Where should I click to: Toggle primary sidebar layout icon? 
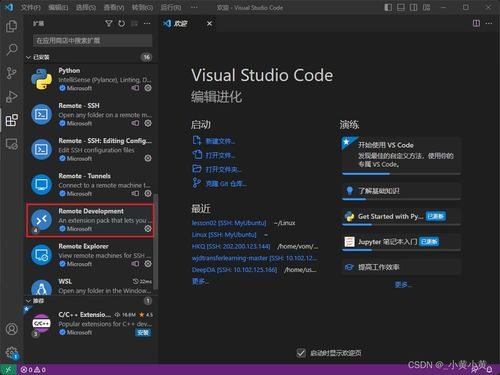[x=388, y=7]
